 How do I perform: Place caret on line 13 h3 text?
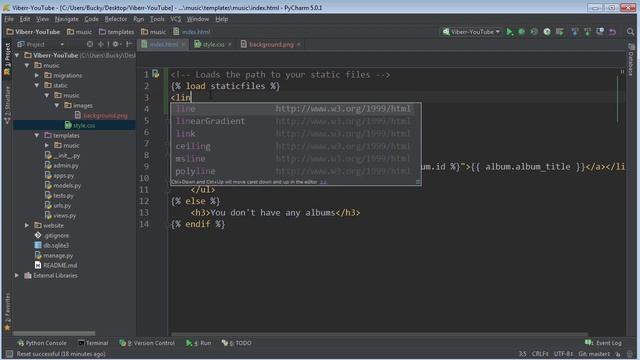pyautogui.click(x=272, y=213)
